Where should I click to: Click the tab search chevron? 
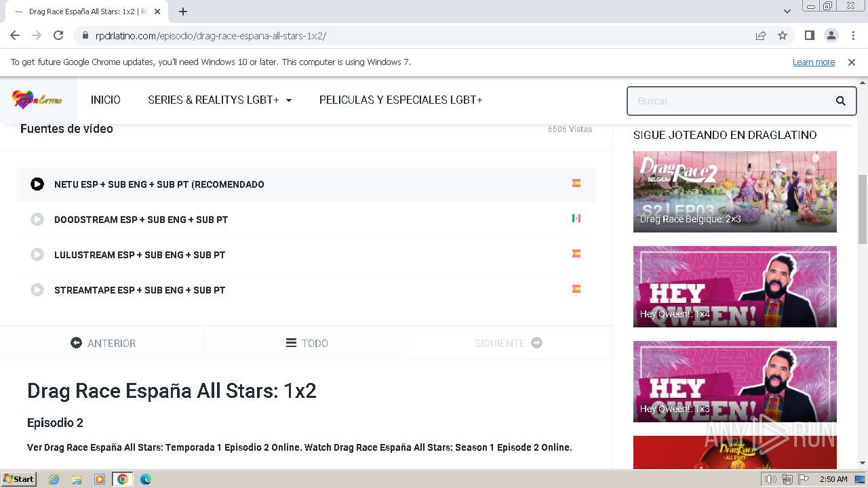787,12
